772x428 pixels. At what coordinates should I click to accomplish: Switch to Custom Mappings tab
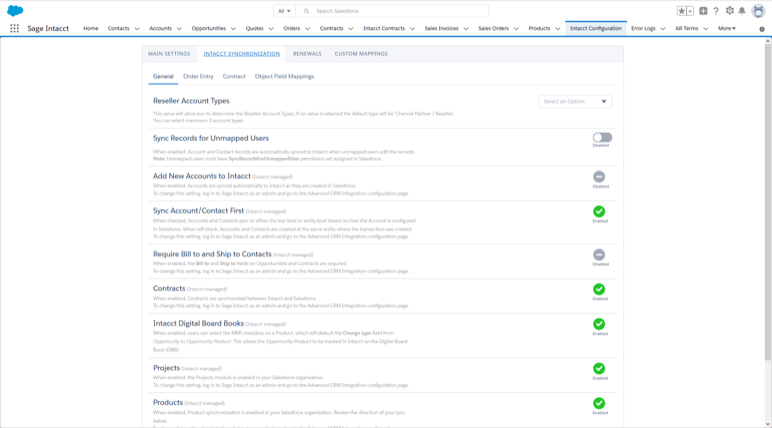(361, 54)
